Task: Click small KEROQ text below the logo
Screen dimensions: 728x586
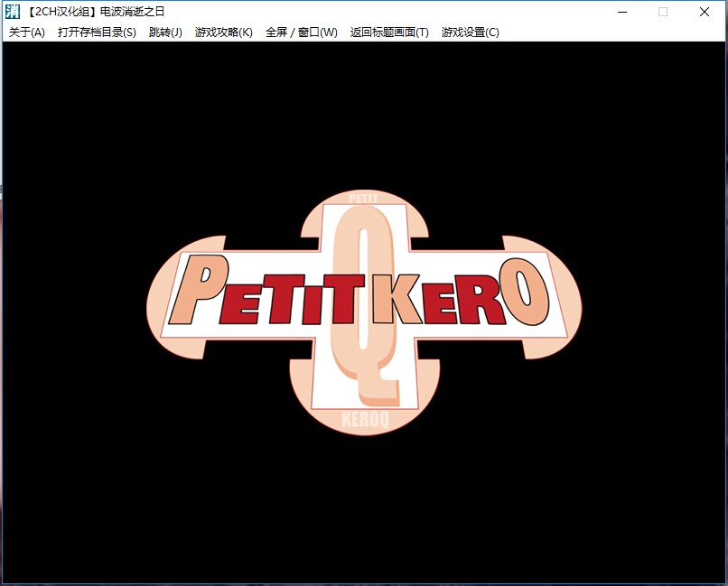Action: click(365, 421)
